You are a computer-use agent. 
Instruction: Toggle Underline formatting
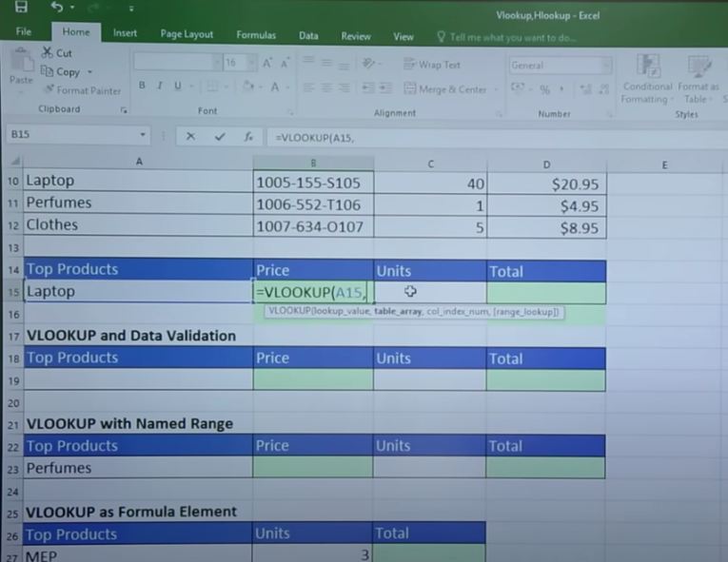pyautogui.click(x=178, y=86)
